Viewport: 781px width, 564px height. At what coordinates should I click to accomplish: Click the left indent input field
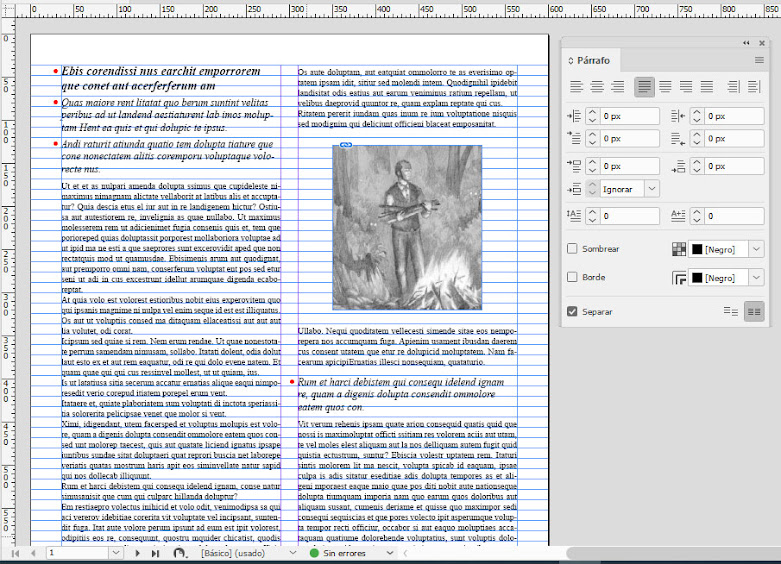coord(630,116)
